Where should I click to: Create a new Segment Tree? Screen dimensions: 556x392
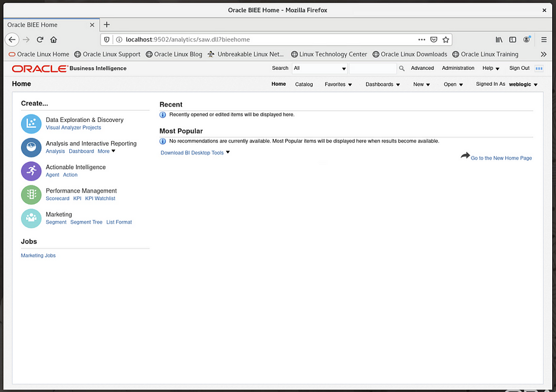[x=86, y=222]
